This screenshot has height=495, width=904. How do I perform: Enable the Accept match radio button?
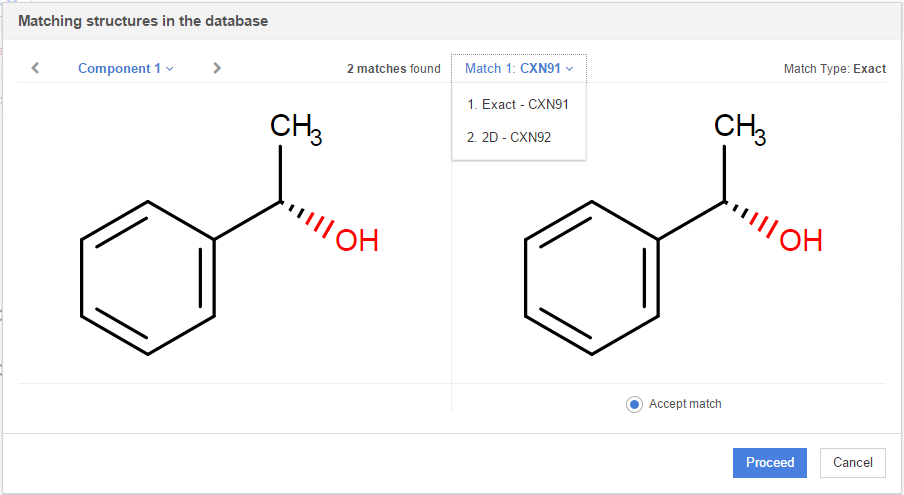pos(634,404)
